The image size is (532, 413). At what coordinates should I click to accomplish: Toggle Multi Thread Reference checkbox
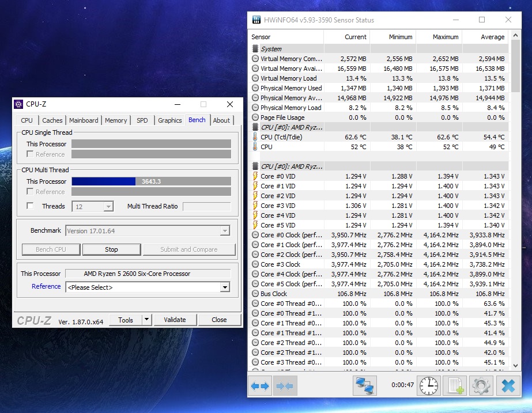(30, 191)
